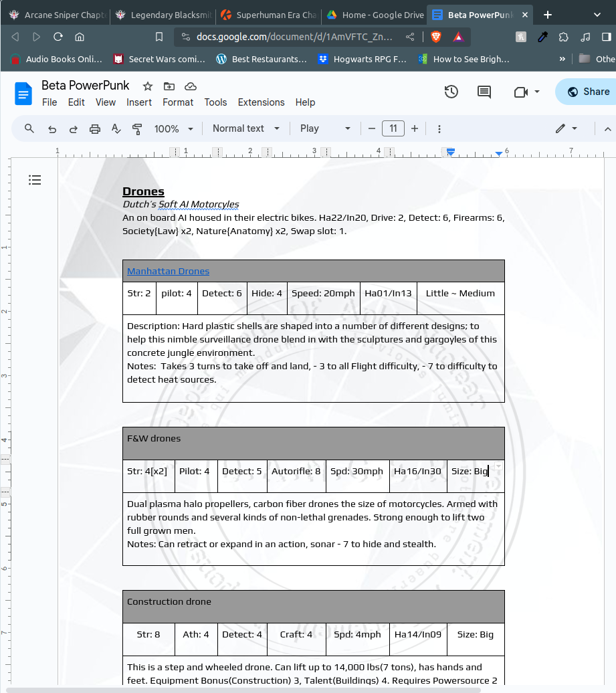Print the document
The width and height of the screenshot is (616, 693).
(x=95, y=129)
